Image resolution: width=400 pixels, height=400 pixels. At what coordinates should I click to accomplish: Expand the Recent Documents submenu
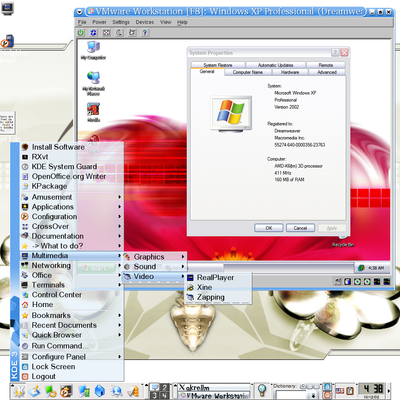[72, 325]
